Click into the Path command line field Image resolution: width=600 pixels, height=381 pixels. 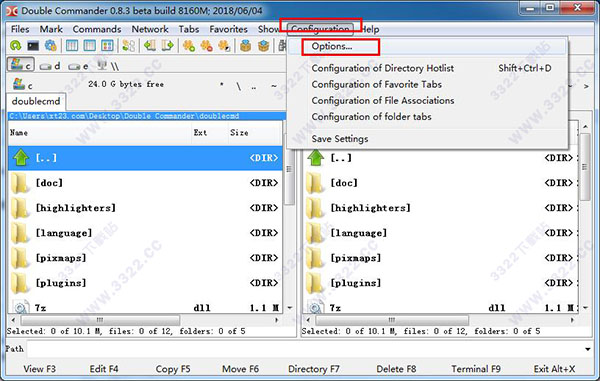tap(305, 349)
